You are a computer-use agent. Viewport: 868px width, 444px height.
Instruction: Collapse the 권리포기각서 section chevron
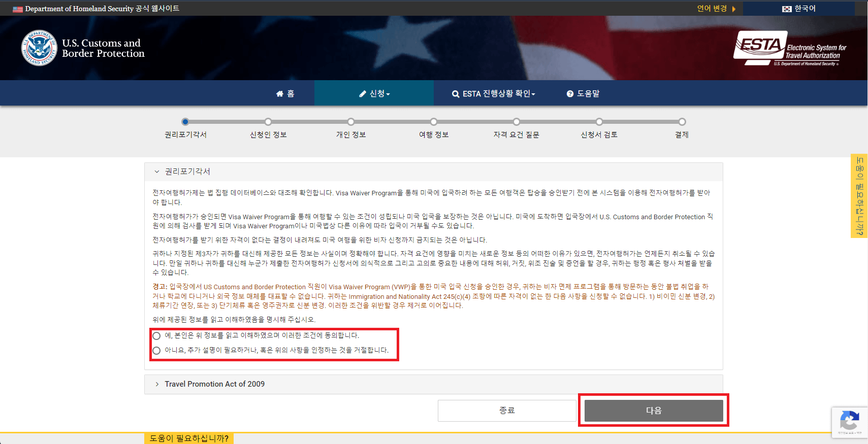(157, 172)
